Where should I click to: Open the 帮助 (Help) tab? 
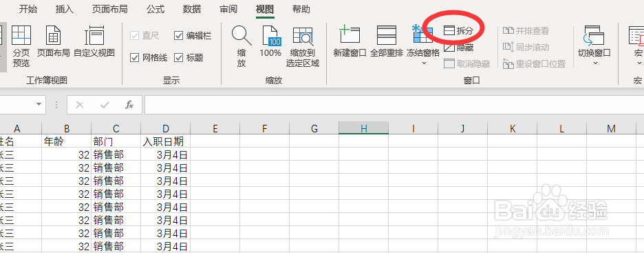[x=301, y=9]
